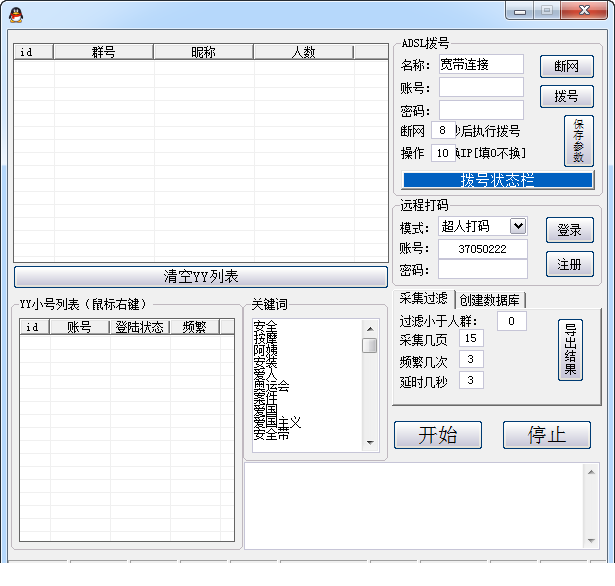Select the keyword 案件

[x=266, y=399]
